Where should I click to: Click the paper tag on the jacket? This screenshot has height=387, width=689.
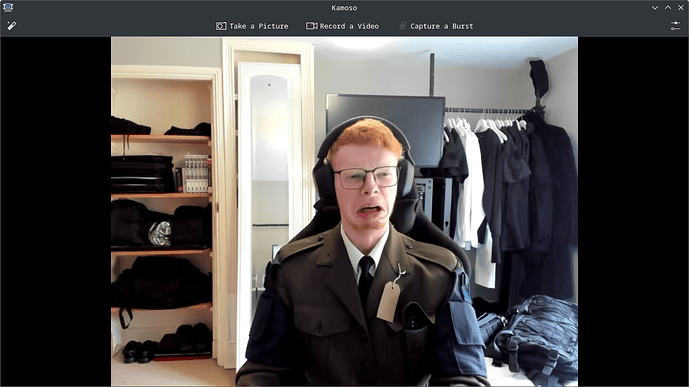[389, 301]
